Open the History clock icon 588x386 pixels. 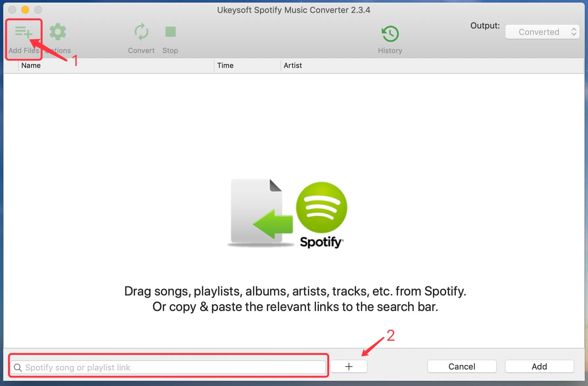click(x=390, y=34)
